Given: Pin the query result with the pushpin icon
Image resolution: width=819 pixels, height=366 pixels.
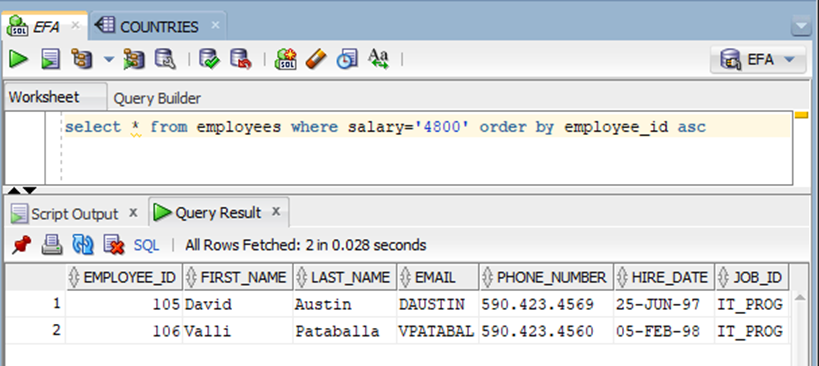Looking at the screenshot, I should [x=21, y=244].
